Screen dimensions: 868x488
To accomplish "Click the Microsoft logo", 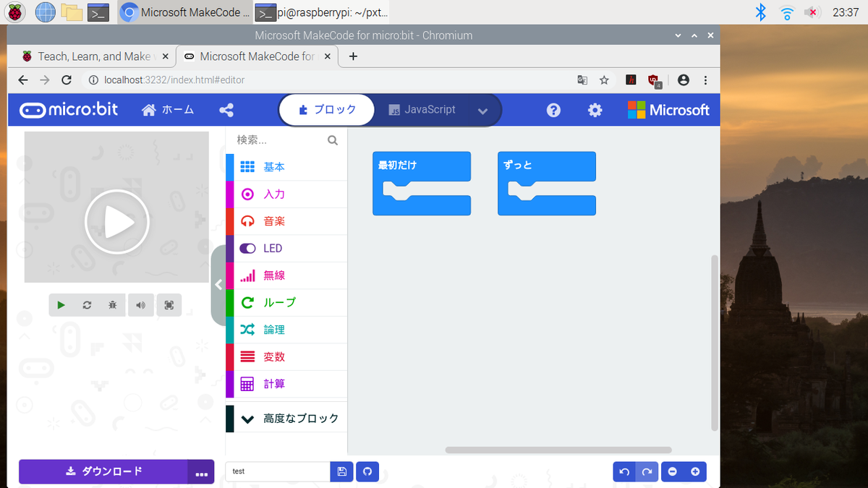I will coord(668,110).
